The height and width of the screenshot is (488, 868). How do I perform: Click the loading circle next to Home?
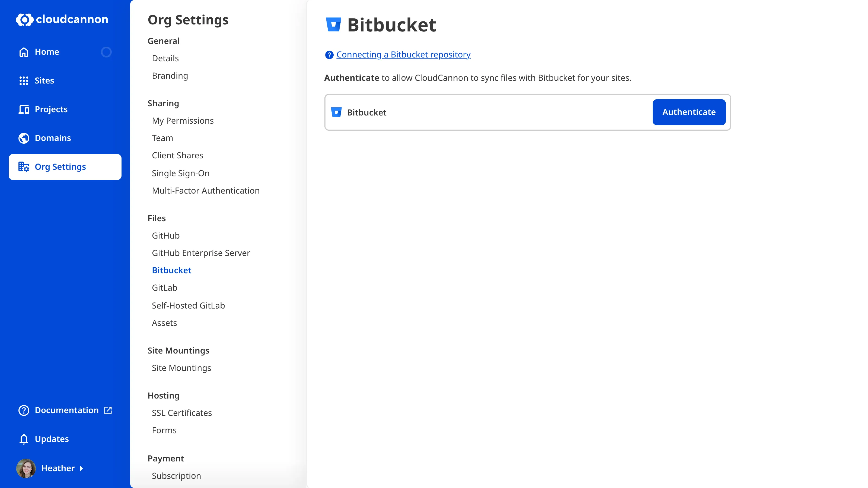coord(106,52)
